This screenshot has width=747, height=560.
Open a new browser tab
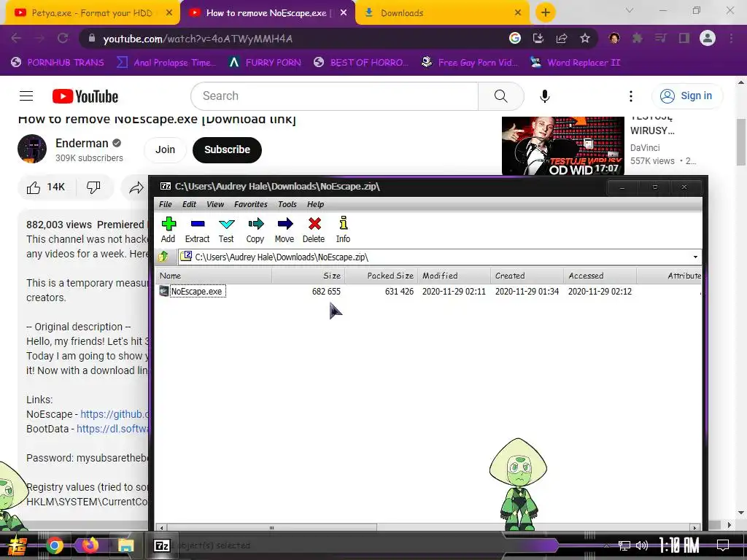(x=546, y=12)
